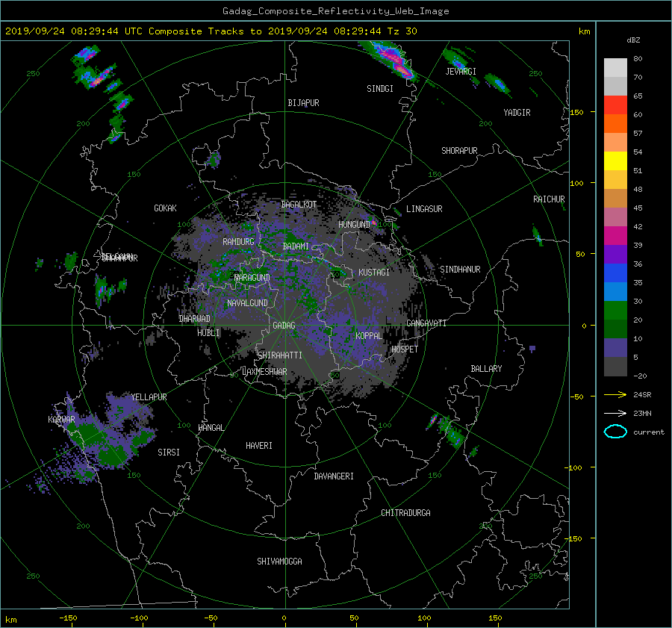Click the GADAG radar center label
Image resolution: width=672 pixels, height=628 pixels.
pos(284,326)
